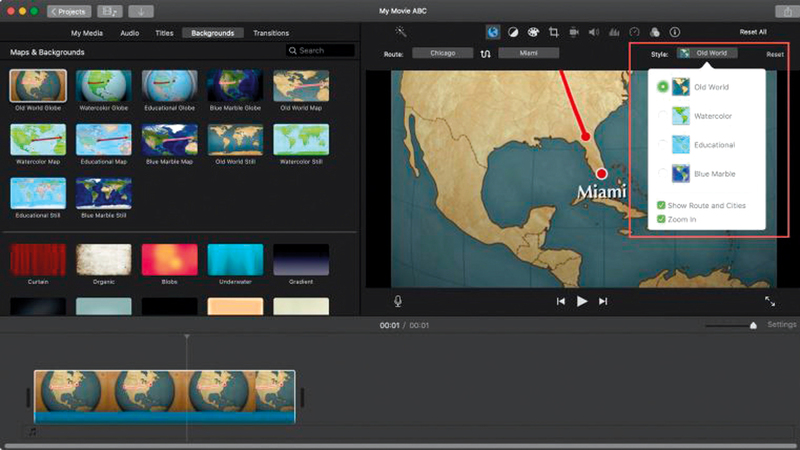Image resolution: width=800 pixels, height=450 pixels.
Task: Open the Miami route destination selector
Action: [x=528, y=53]
